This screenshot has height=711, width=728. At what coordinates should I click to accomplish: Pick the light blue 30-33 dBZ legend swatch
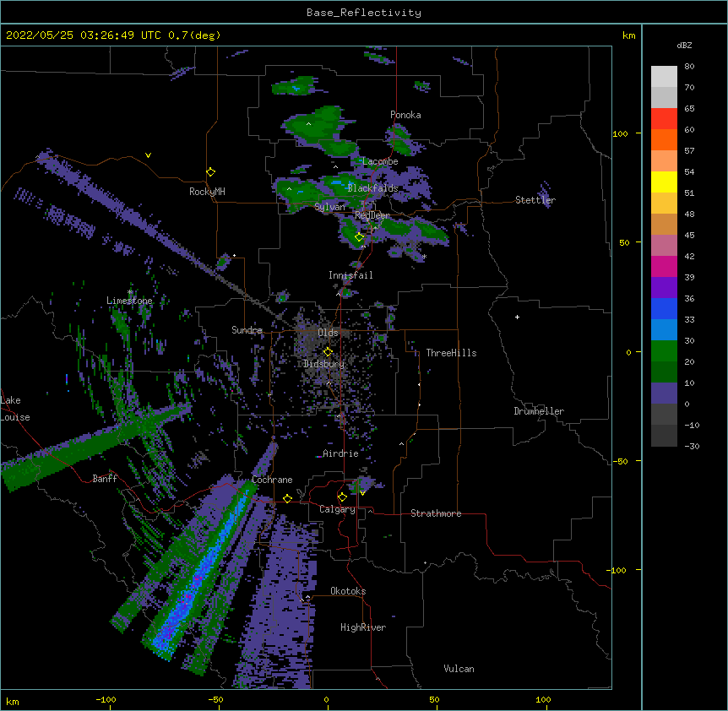[x=664, y=330]
